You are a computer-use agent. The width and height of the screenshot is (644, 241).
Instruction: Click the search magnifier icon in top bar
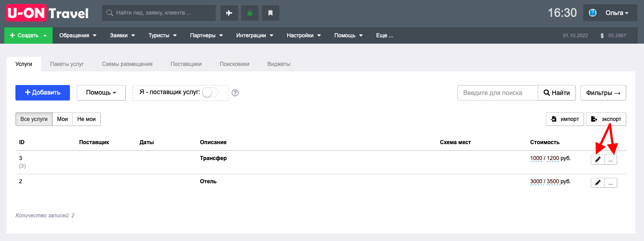pyautogui.click(x=109, y=13)
